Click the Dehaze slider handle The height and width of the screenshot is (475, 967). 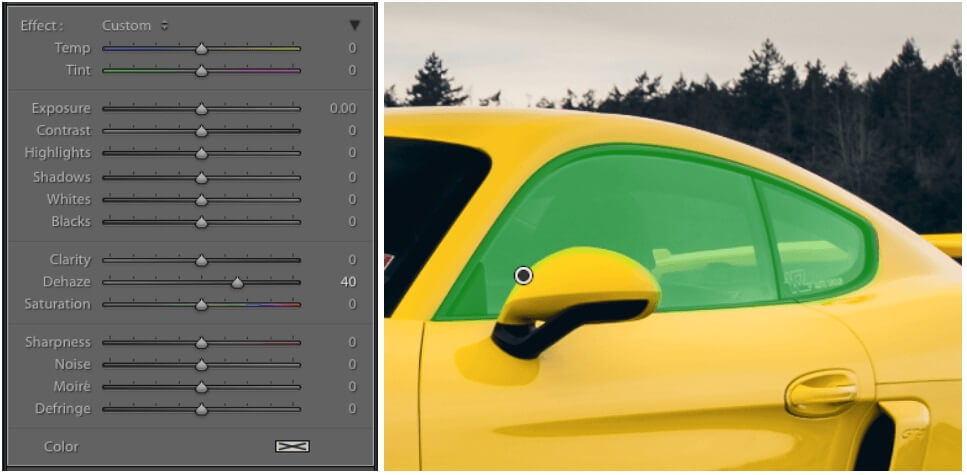(x=237, y=283)
